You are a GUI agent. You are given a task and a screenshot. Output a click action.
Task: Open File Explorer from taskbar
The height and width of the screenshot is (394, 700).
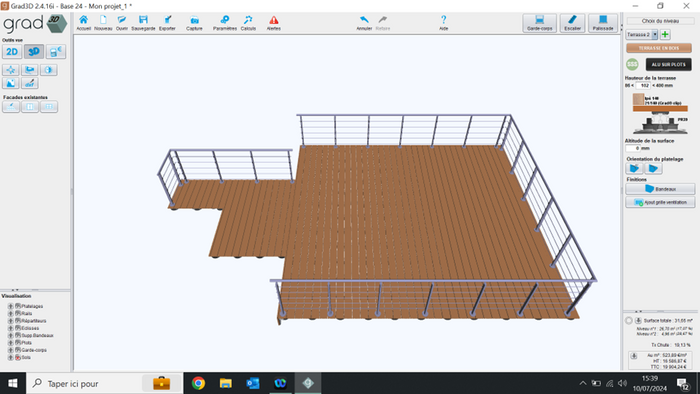click(225, 383)
